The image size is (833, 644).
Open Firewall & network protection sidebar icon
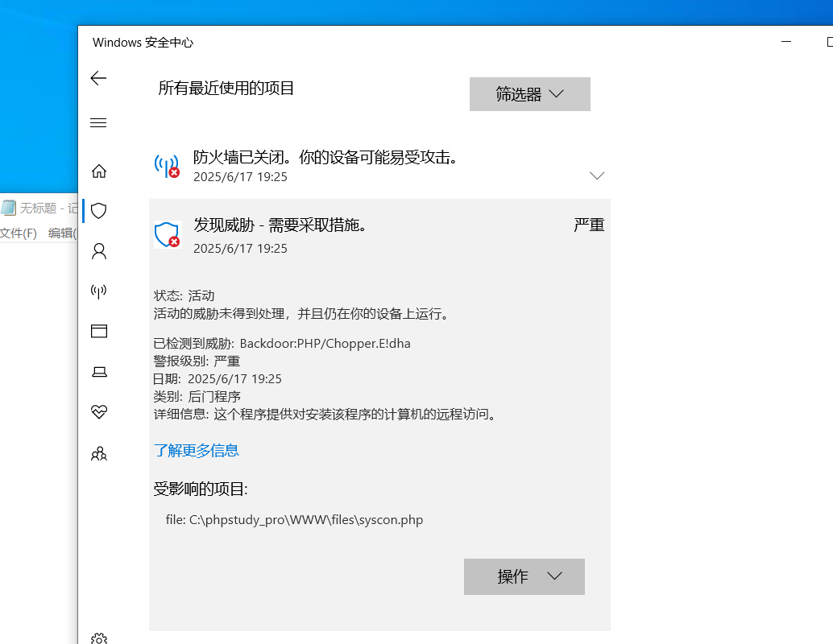(99, 291)
